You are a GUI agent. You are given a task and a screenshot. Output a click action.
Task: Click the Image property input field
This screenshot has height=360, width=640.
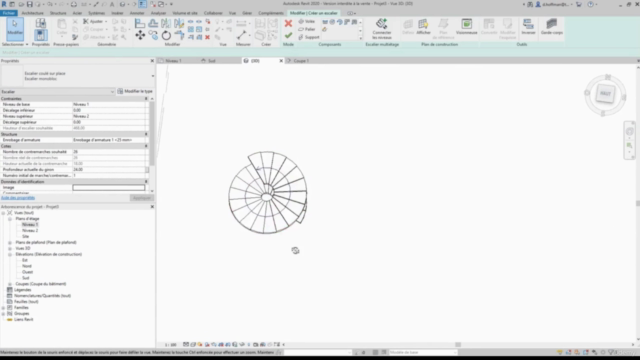tap(109, 188)
